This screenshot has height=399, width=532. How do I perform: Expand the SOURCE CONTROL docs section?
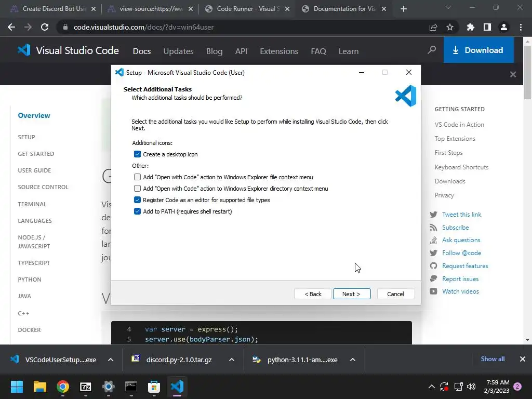[43, 187]
